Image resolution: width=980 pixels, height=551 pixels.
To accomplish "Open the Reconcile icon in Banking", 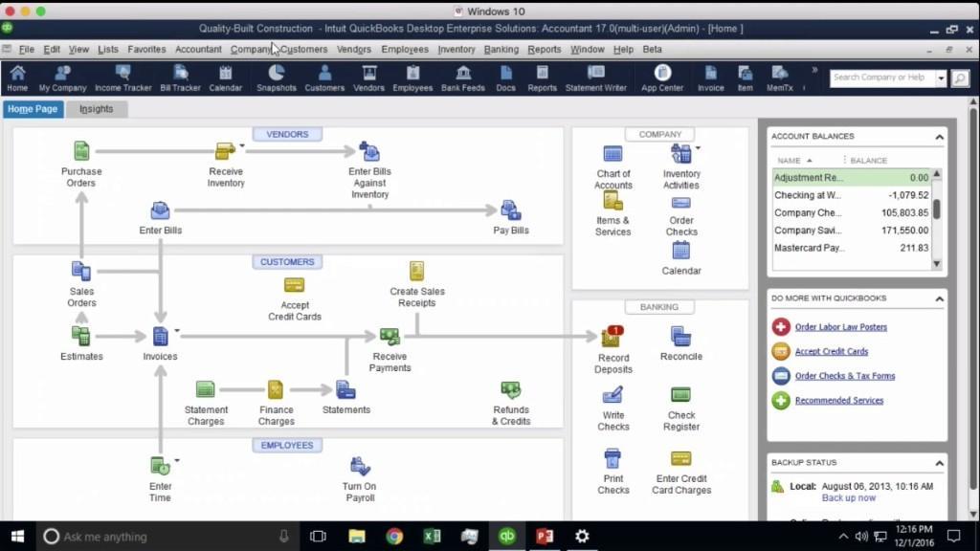I will coord(680,337).
